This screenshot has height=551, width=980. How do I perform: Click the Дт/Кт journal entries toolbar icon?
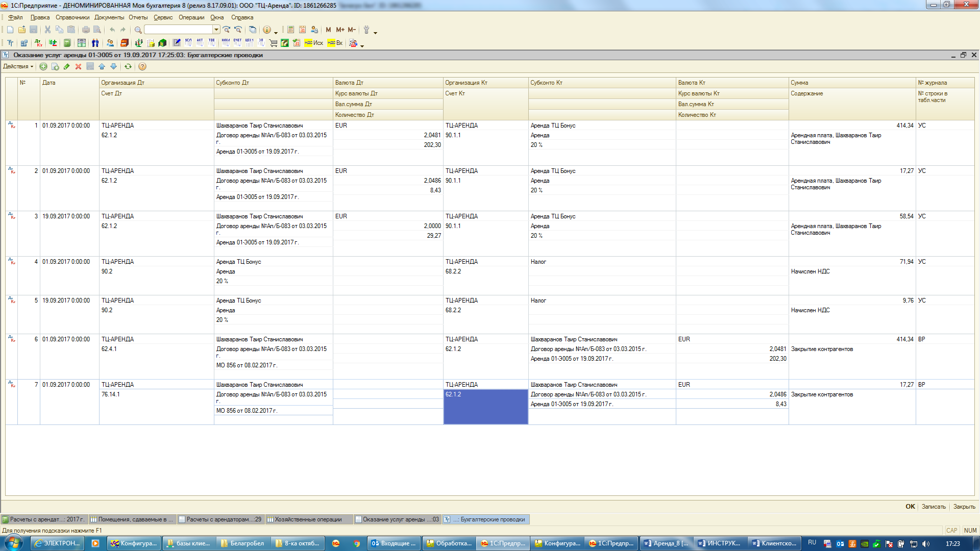(x=39, y=43)
